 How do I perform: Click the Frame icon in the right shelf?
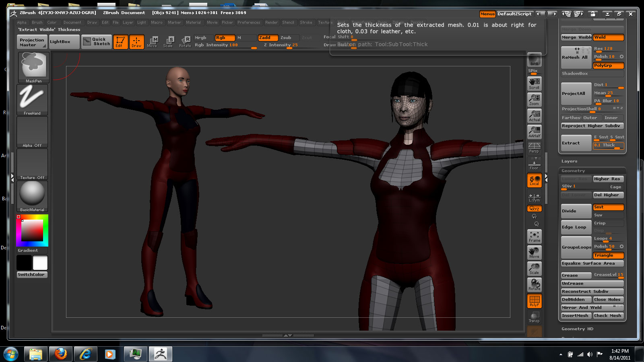click(x=534, y=236)
